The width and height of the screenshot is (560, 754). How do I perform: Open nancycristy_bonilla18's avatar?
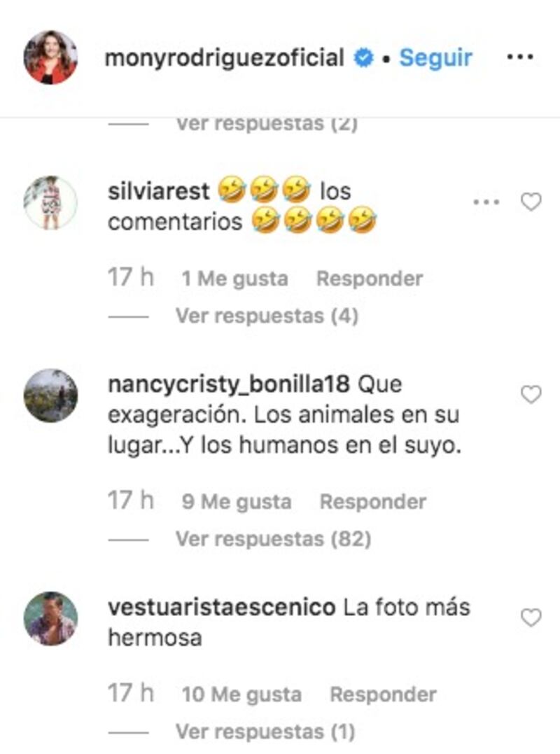(50, 396)
